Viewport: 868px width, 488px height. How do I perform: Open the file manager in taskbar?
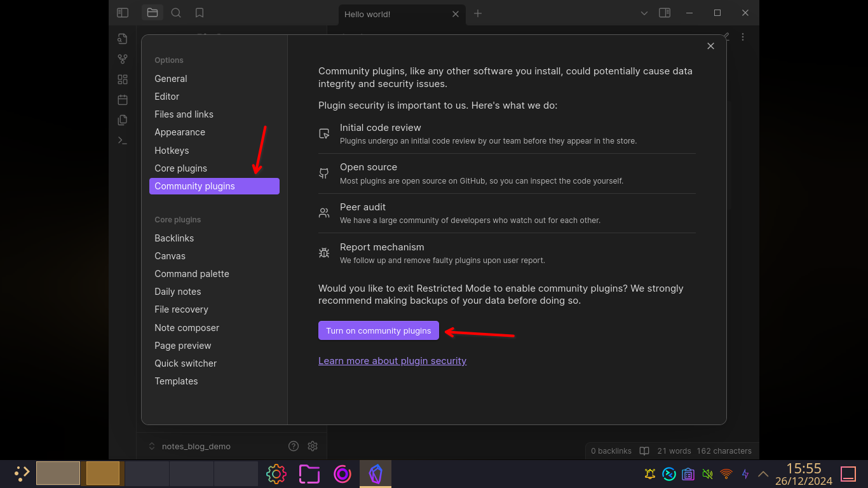[309, 474]
